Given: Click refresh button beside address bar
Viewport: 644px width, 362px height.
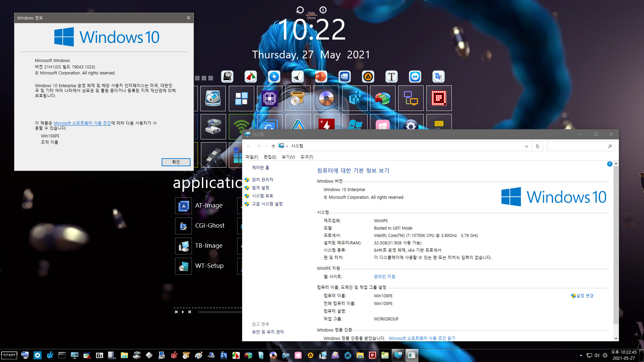Looking at the screenshot, I should click(x=538, y=146).
